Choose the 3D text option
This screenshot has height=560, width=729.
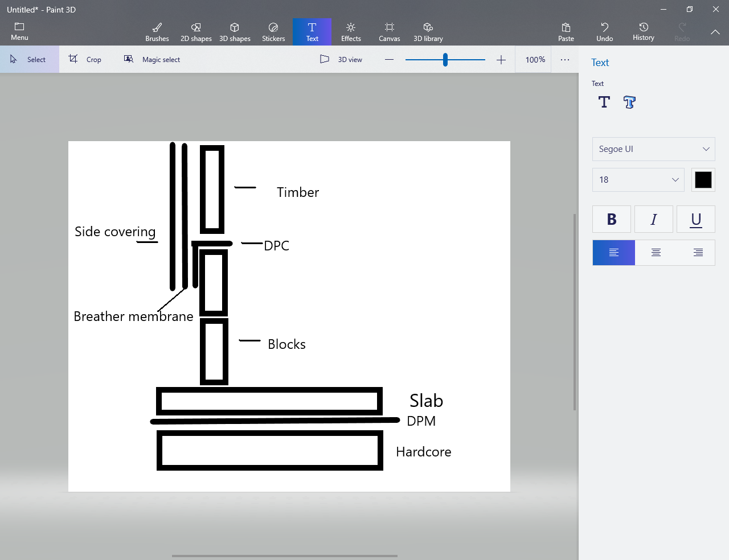coord(629,102)
